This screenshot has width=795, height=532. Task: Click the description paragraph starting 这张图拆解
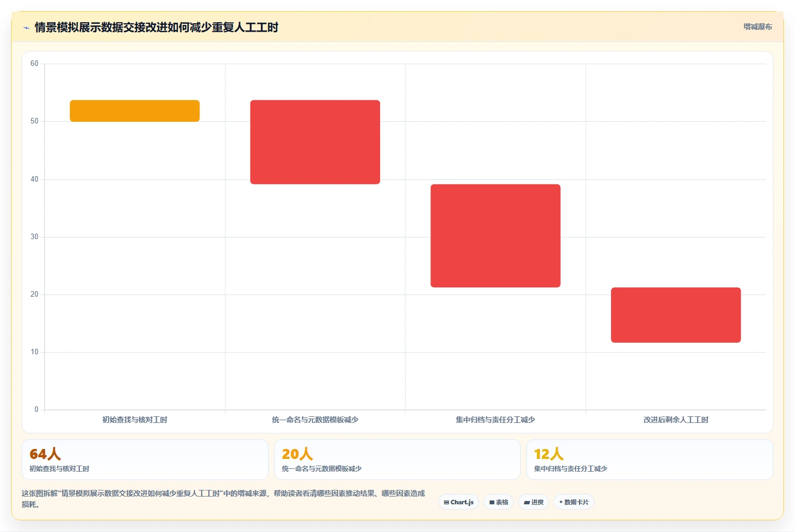pos(223,499)
